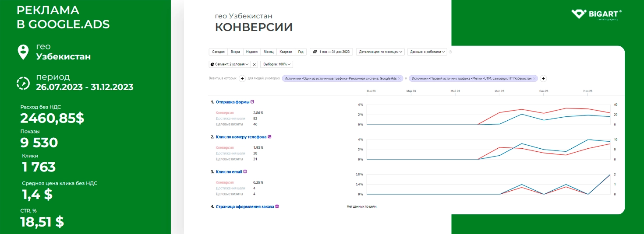Select the Сегодня period
Image resolution: width=644 pixels, height=234 pixels.
point(218,52)
